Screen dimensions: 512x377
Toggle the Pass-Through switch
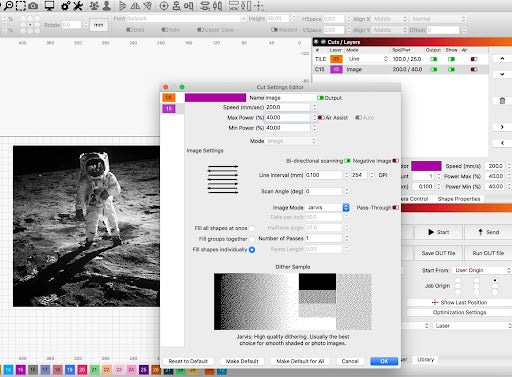pyautogui.click(x=395, y=207)
